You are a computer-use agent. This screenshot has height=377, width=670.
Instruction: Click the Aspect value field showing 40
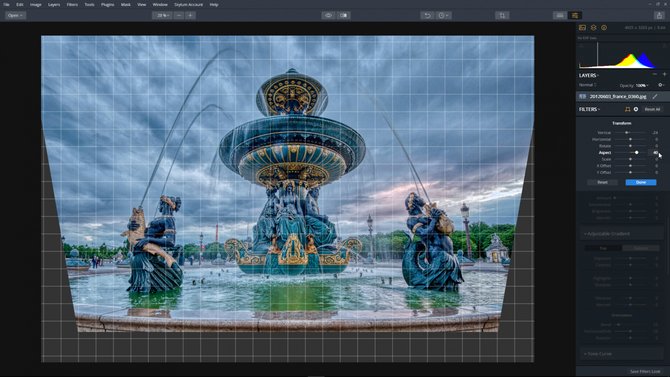655,153
